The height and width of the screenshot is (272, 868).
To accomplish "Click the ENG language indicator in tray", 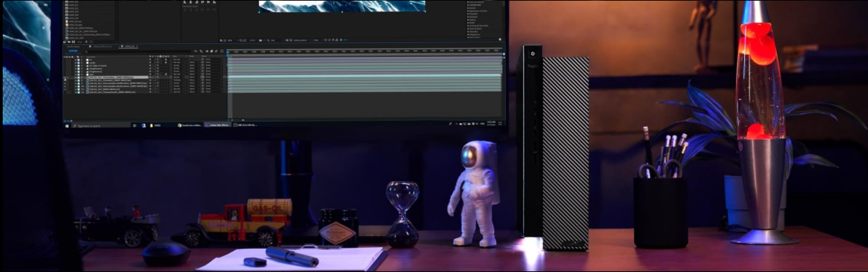I will 482,125.
